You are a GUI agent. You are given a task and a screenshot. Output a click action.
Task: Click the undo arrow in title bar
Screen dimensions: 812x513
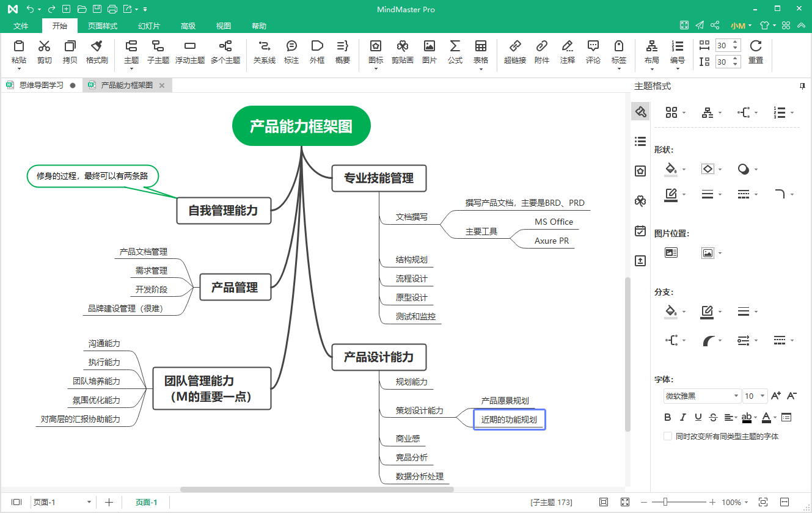click(30, 9)
